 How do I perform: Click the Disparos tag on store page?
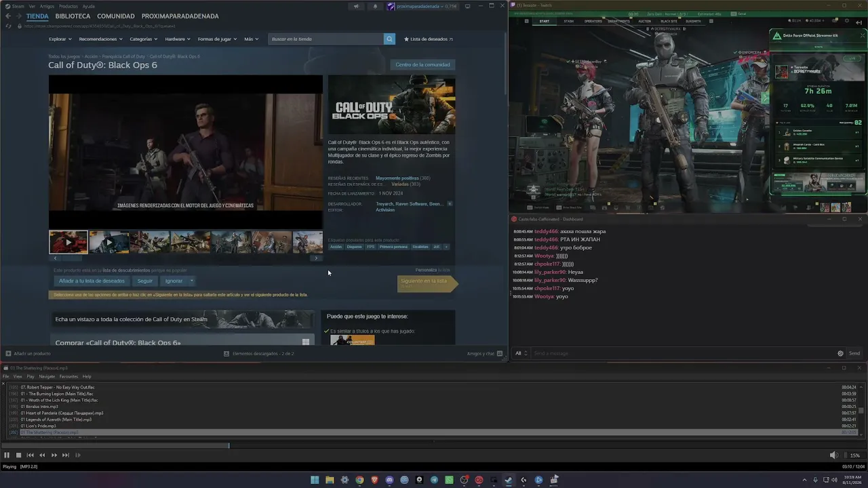point(354,247)
